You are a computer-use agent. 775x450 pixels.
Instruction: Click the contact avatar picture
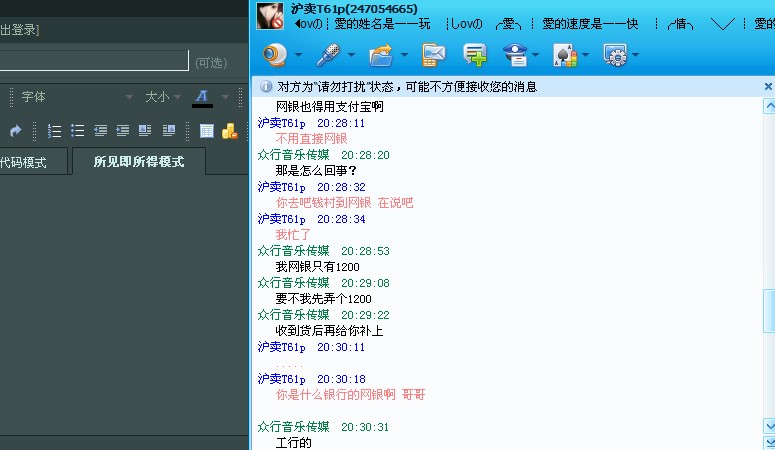270,16
